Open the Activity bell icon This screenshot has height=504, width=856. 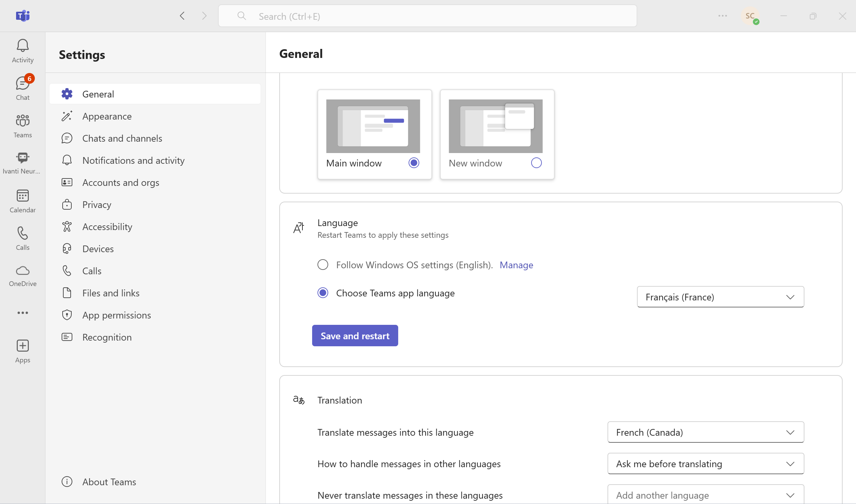(x=22, y=51)
